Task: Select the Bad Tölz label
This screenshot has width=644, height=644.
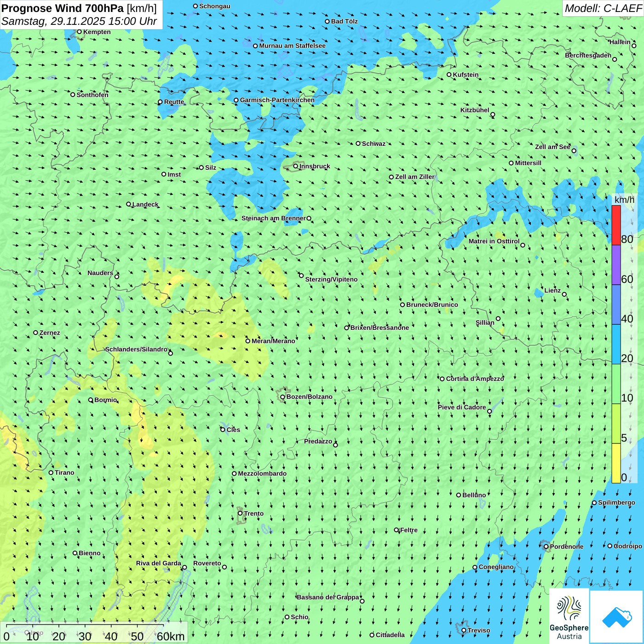Action: coord(344,21)
